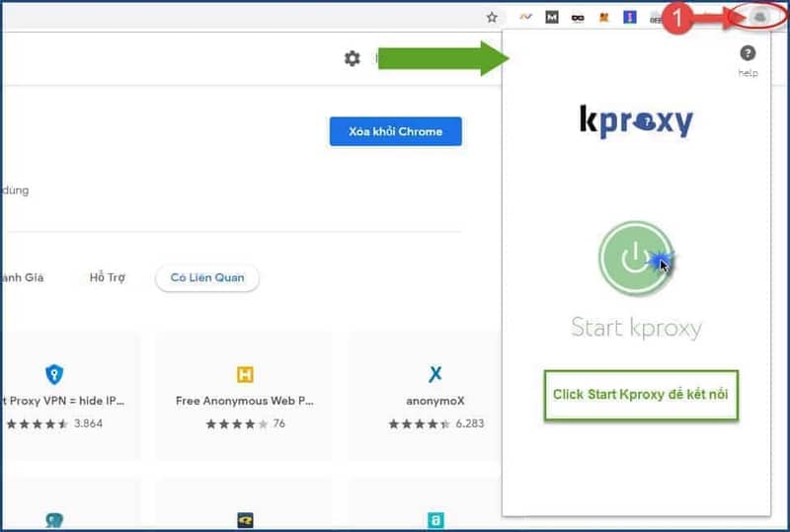Click the KProxy hat icon in toolbar

759,17
